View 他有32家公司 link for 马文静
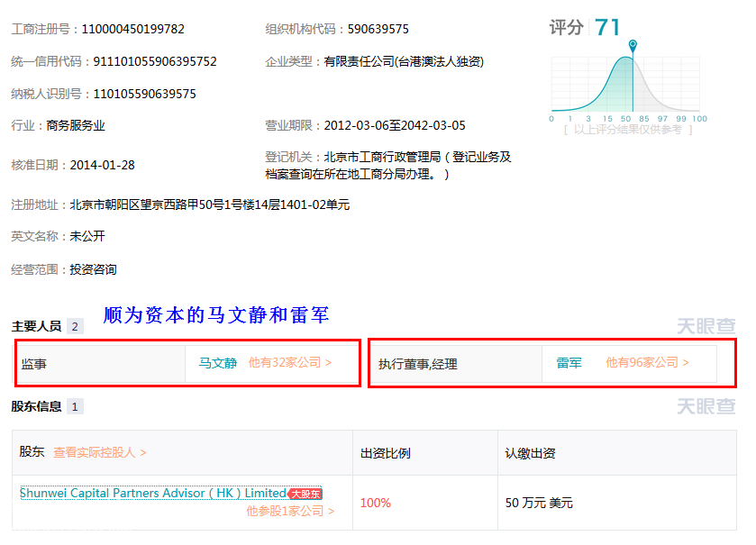The height and width of the screenshot is (545, 756). (x=290, y=363)
